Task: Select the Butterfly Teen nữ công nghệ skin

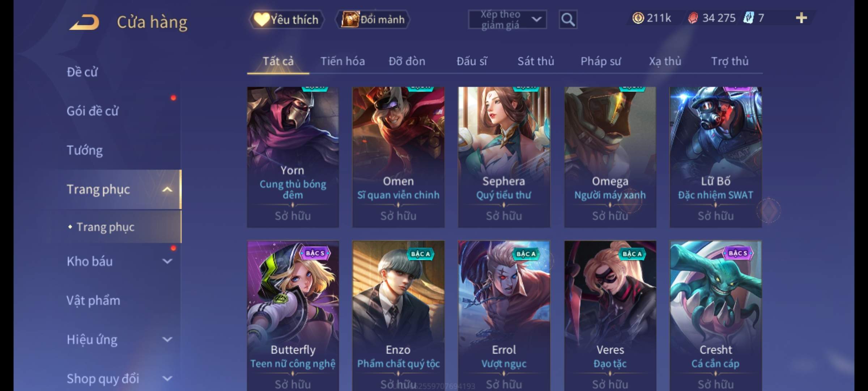Action: [293, 316]
